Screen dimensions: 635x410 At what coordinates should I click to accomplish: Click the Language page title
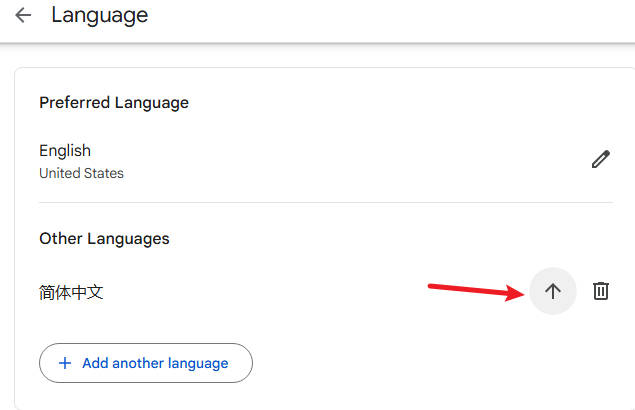point(100,16)
